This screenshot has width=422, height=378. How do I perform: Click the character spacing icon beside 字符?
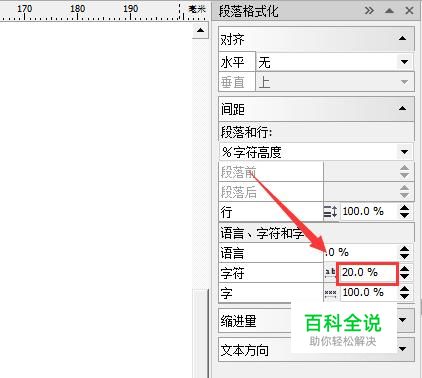(x=330, y=272)
